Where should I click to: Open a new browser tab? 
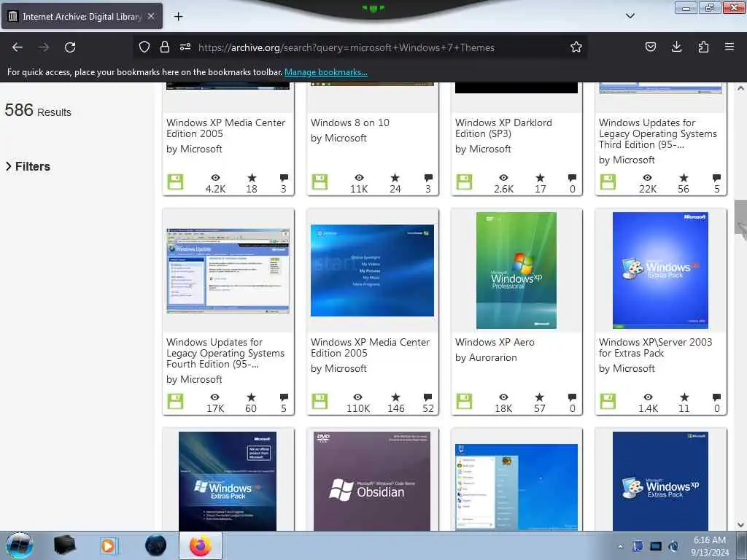pyautogui.click(x=178, y=17)
